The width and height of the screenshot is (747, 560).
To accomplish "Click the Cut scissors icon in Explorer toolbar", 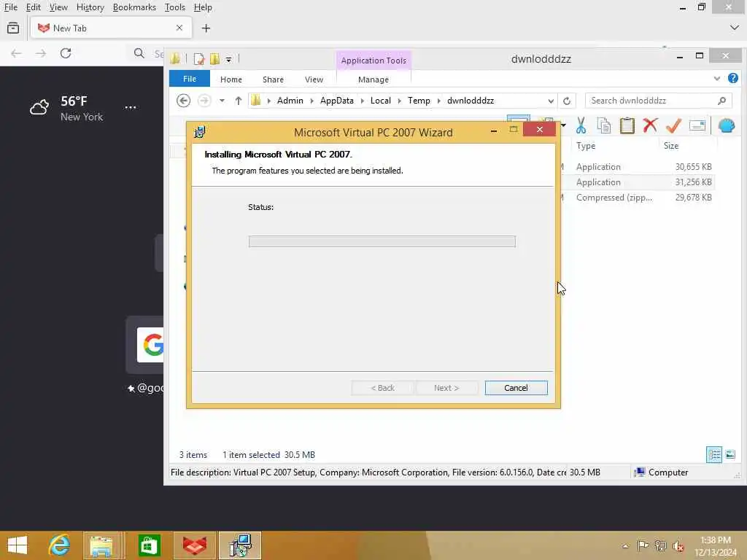I will coord(581,125).
